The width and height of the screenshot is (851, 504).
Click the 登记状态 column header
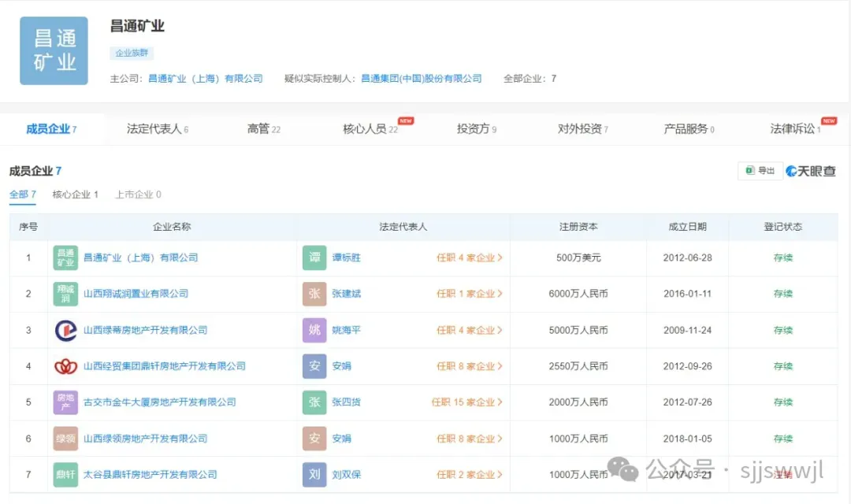[x=783, y=227]
